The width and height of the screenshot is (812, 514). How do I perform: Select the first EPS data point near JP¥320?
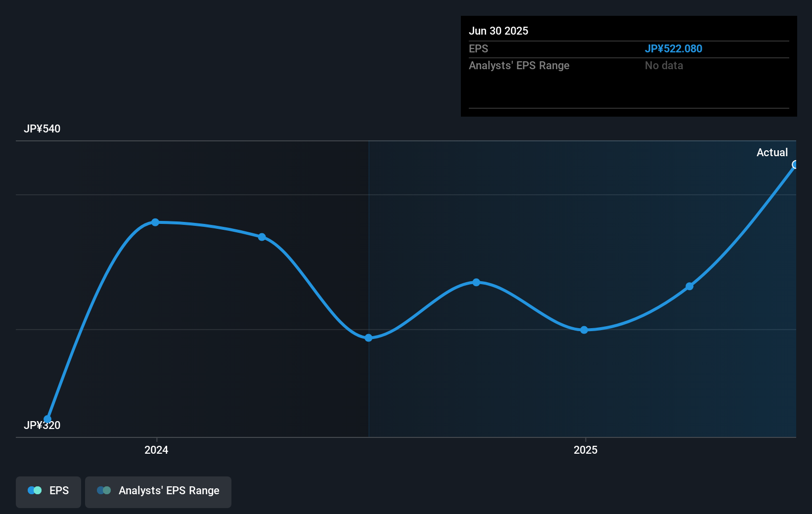click(x=47, y=419)
